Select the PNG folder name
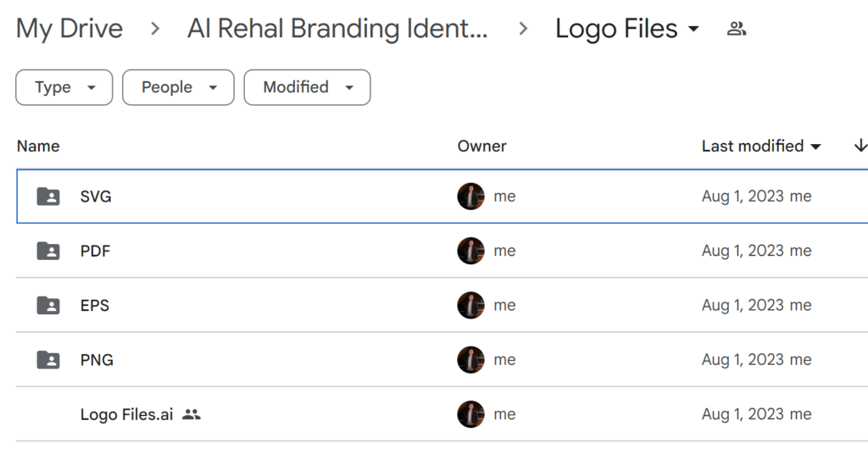Image resolution: width=868 pixels, height=454 pixels. pos(97,360)
